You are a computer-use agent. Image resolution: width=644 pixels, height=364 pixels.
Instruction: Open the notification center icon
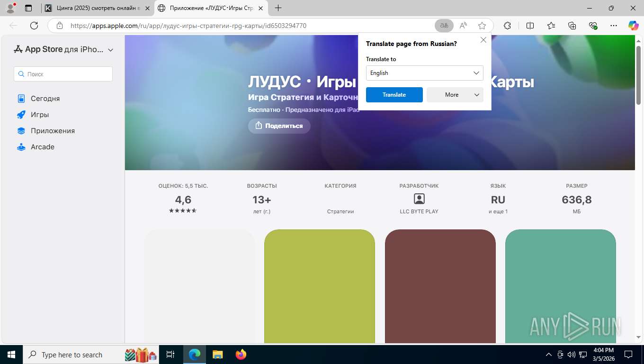[x=628, y=355]
